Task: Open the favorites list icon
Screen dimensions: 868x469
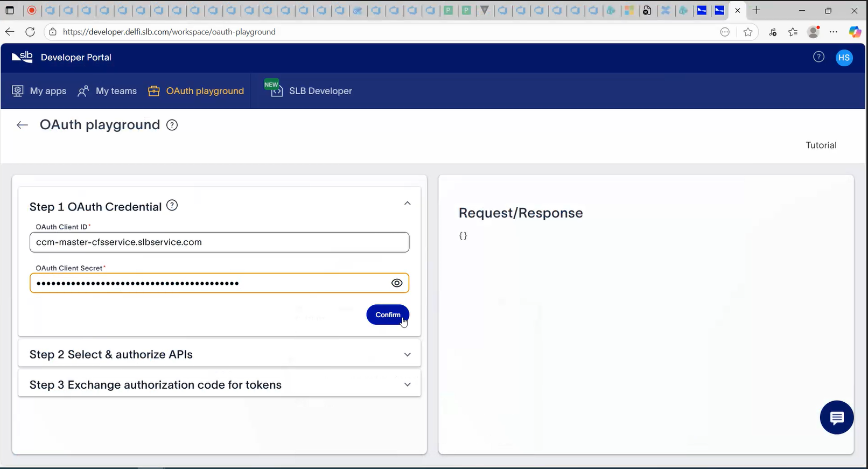Action: click(793, 32)
